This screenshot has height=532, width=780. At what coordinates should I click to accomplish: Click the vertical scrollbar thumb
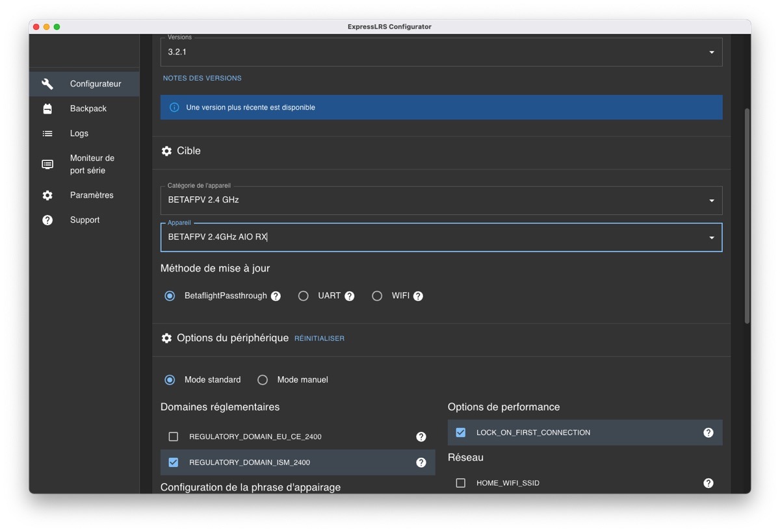(747, 216)
